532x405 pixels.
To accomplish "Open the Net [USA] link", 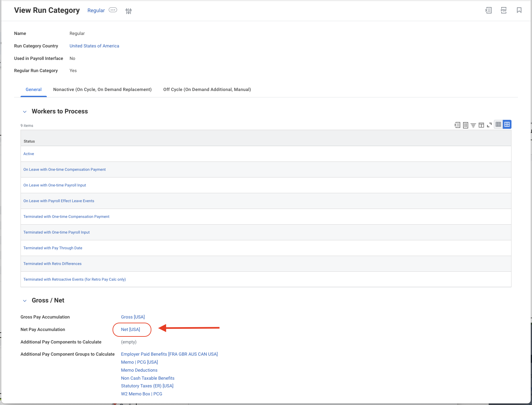I will coord(131,329).
